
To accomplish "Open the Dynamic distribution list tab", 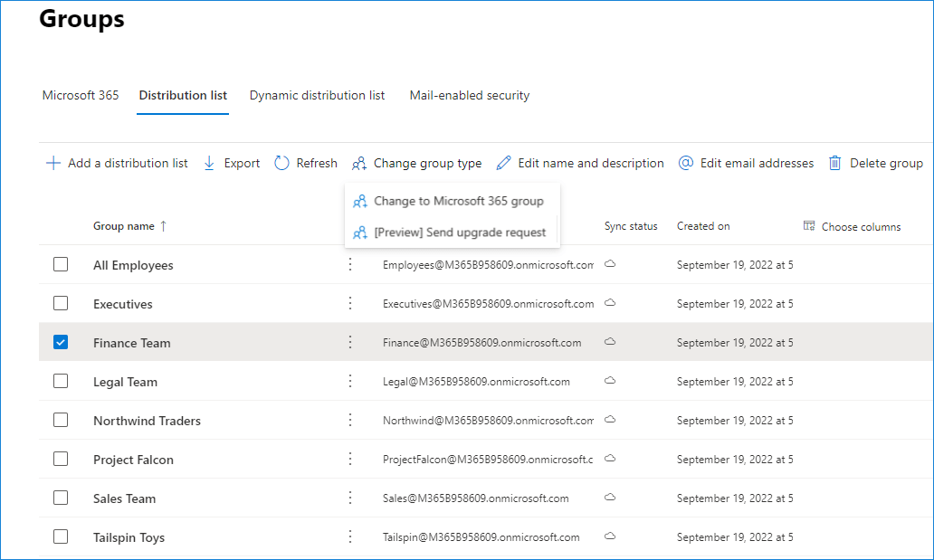I will 317,95.
